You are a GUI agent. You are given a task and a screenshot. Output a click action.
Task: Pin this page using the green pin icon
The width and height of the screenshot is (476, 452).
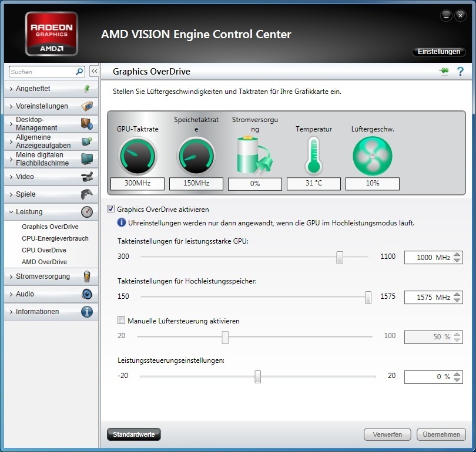click(444, 71)
